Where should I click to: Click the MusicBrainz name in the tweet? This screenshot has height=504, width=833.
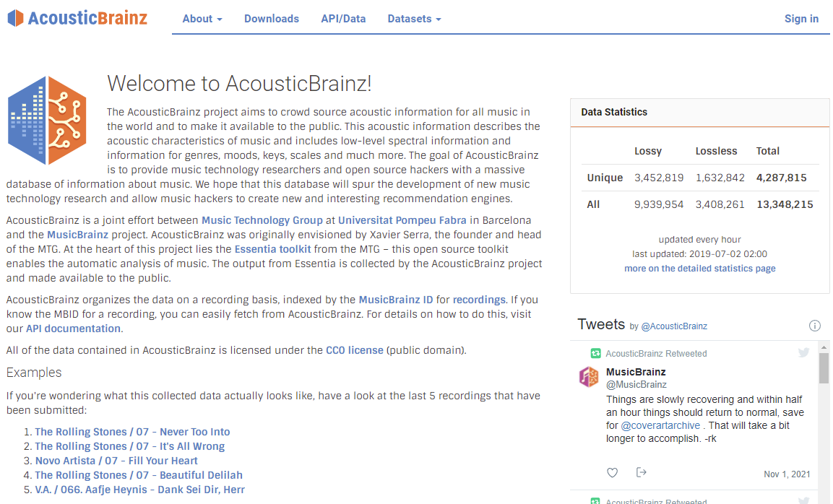[635, 372]
